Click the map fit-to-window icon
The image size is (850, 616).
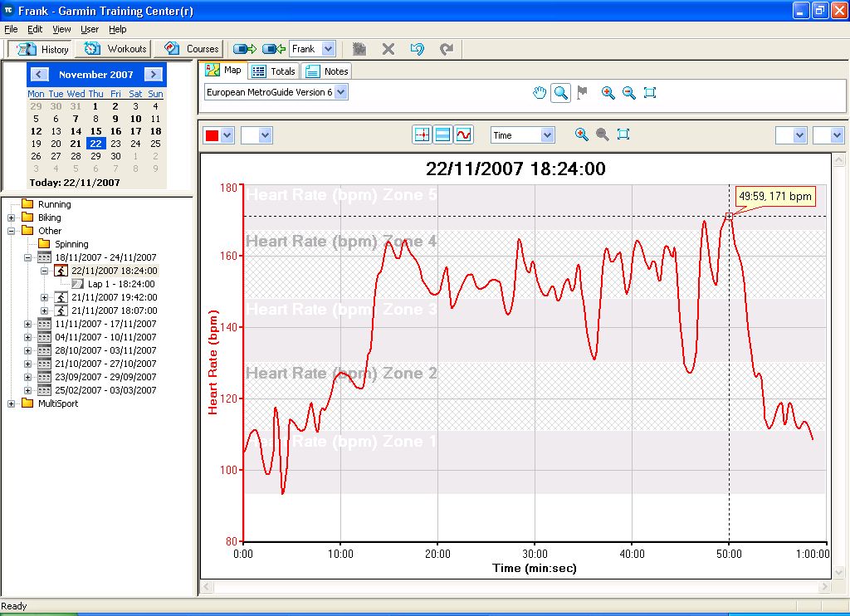(x=650, y=93)
